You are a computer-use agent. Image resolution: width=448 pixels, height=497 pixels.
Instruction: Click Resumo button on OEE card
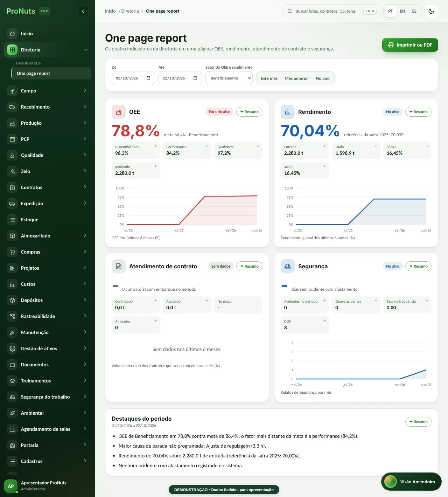coord(249,112)
